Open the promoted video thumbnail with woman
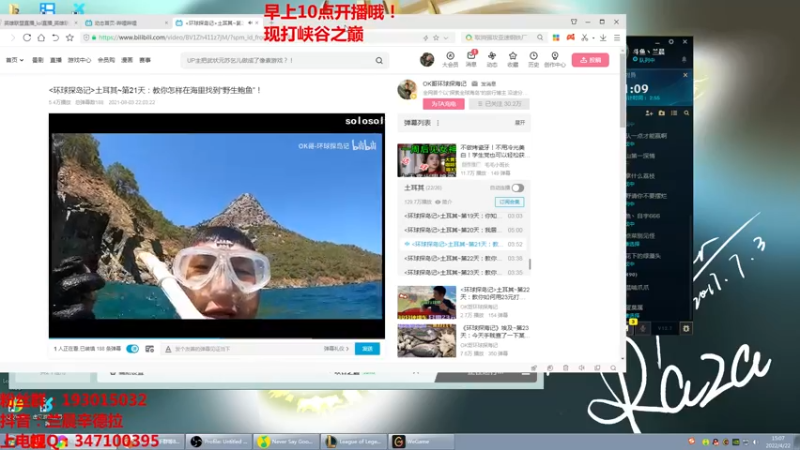 point(427,160)
